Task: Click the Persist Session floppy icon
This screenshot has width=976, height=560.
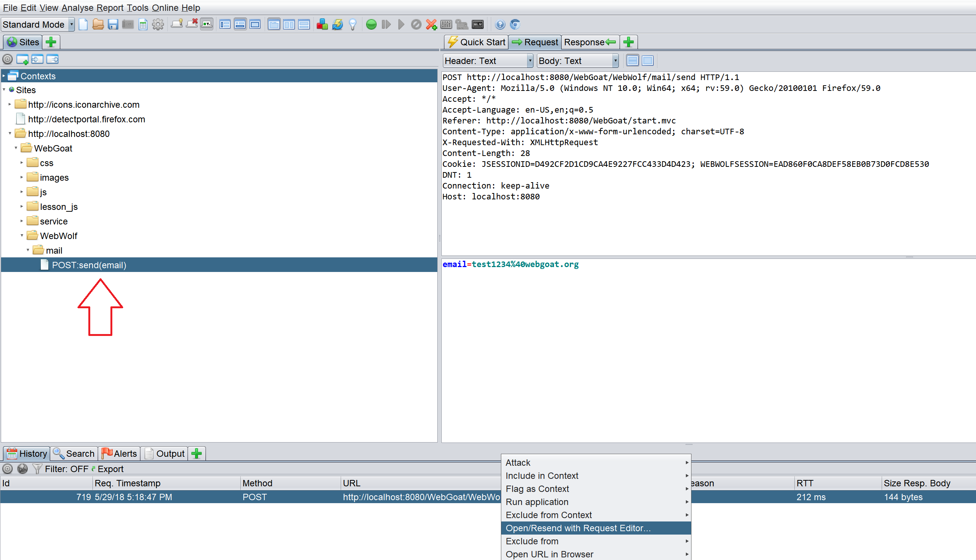Action: click(x=113, y=25)
